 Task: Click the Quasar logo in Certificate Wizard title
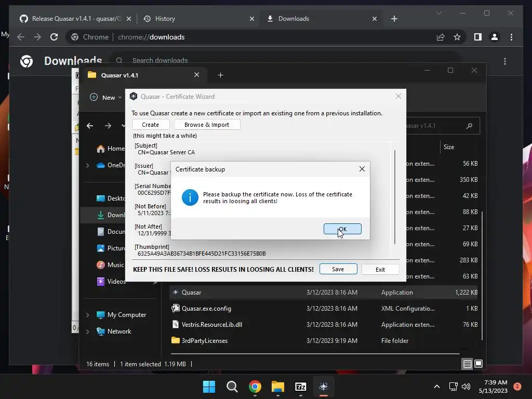click(x=134, y=96)
